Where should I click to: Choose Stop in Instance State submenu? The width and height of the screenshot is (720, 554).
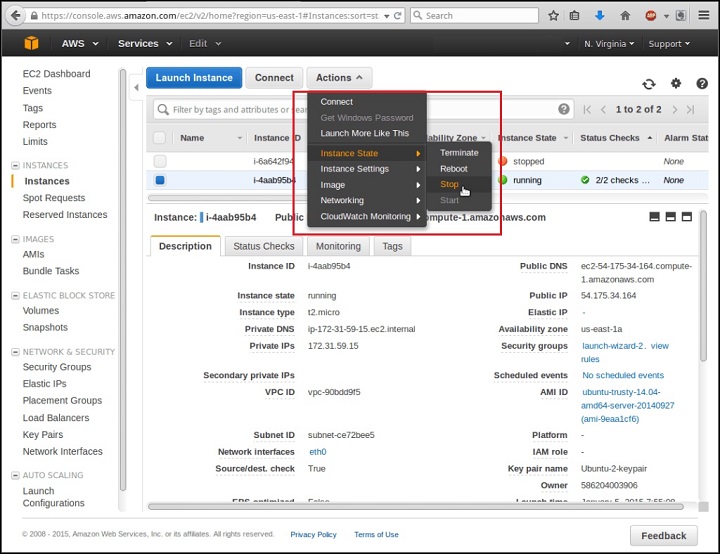click(x=449, y=184)
